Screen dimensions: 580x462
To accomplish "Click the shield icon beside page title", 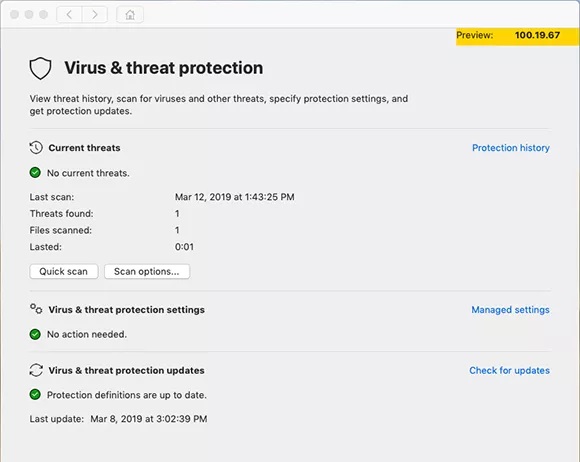I will (40, 68).
